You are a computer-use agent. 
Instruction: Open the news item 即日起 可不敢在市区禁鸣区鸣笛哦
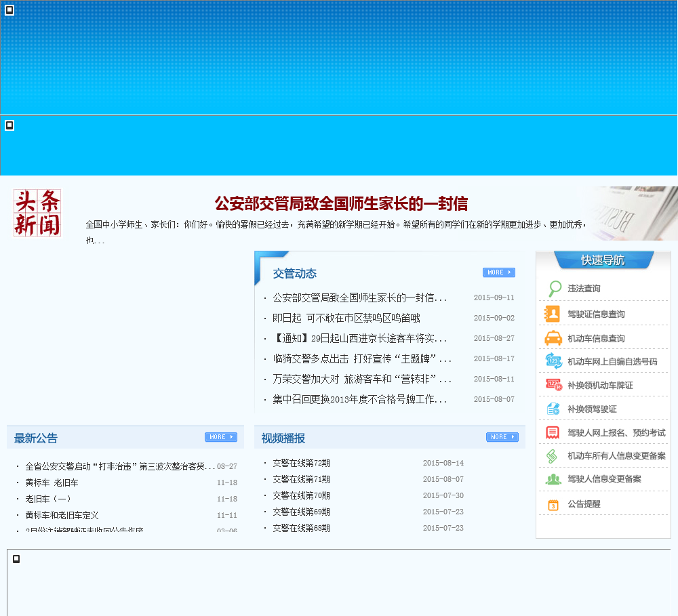346,318
